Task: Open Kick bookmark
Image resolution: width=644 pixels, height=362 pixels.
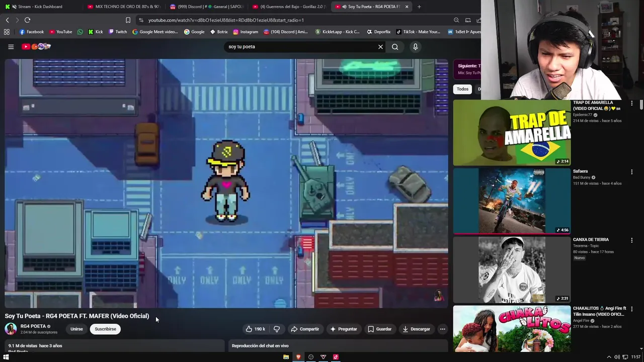Action: (96, 32)
